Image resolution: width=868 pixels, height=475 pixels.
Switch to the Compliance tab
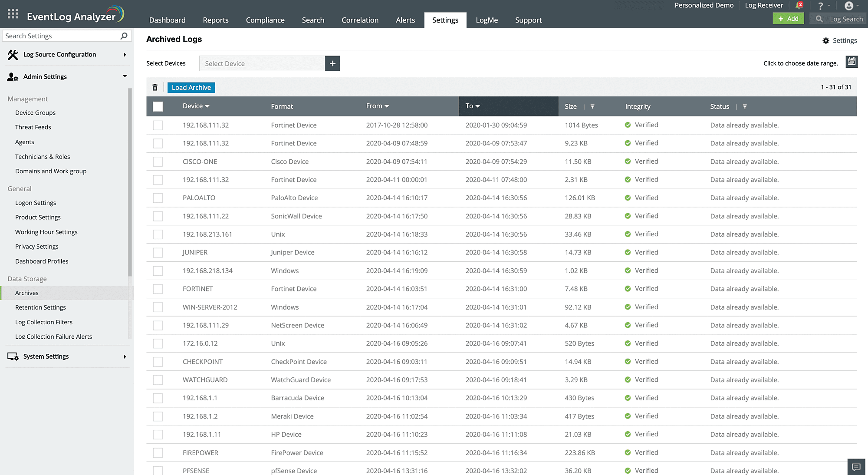[265, 20]
